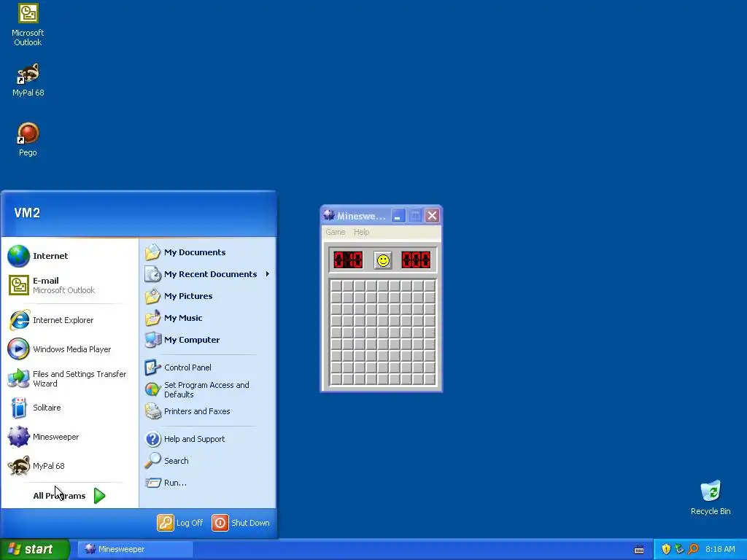Viewport: 747px width, 560px height.
Task: Click the Shut Down button
Action: [x=241, y=523]
